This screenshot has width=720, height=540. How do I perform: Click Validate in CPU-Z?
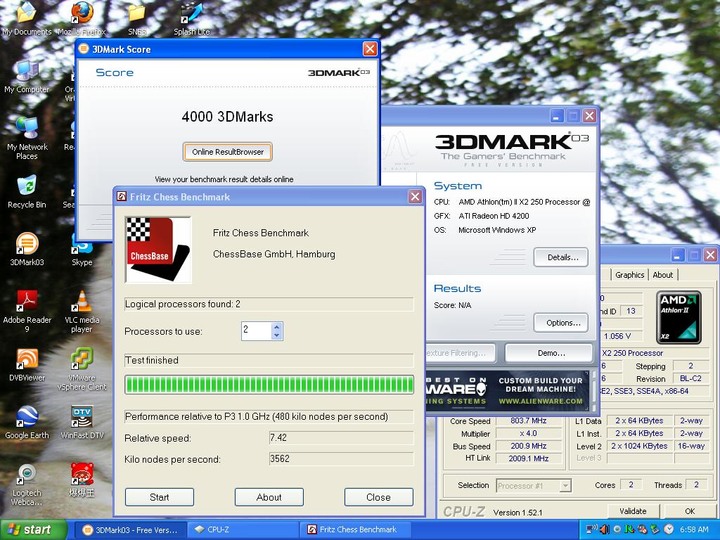633,511
